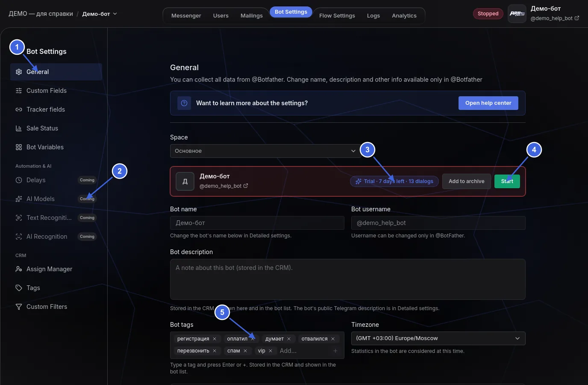The height and width of the screenshot is (385, 588).
Task: Click the Custom Fields sliders icon
Action: tap(19, 91)
